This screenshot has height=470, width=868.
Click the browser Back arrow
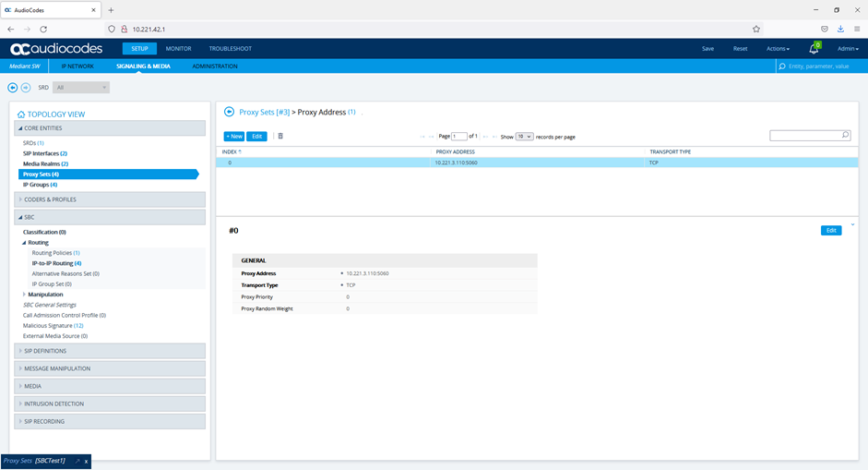pyautogui.click(x=11, y=29)
